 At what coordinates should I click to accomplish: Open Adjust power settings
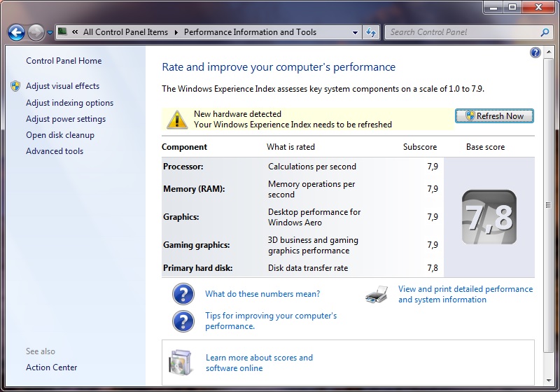66,119
